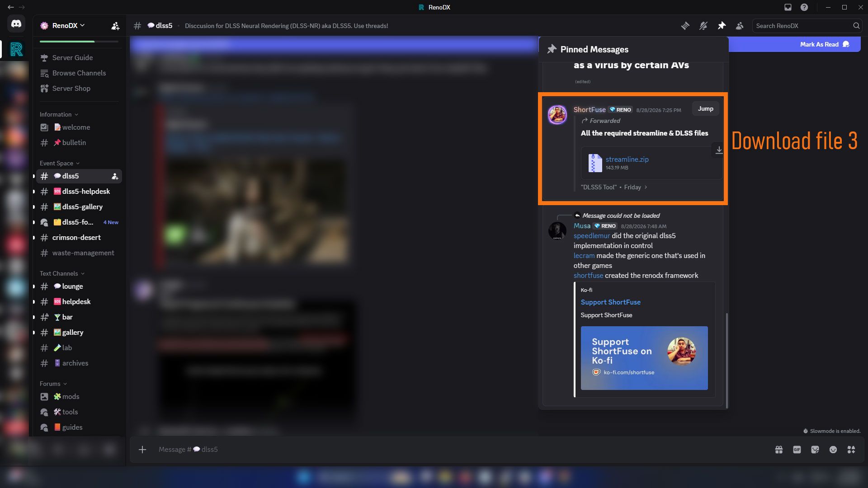The width and height of the screenshot is (868, 488).
Task: Open the dlss5-fo... forum with 4 New
Action: pos(79,222)
